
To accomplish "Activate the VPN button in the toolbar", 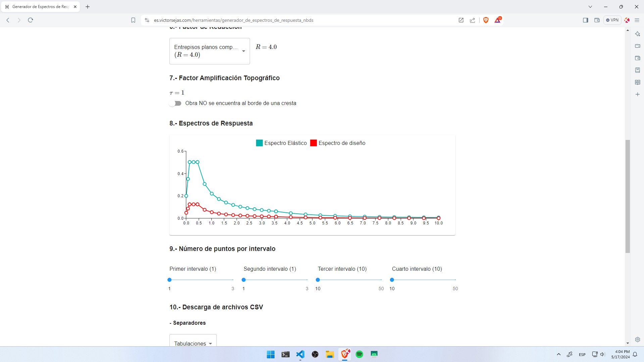I will pos(612,20).
